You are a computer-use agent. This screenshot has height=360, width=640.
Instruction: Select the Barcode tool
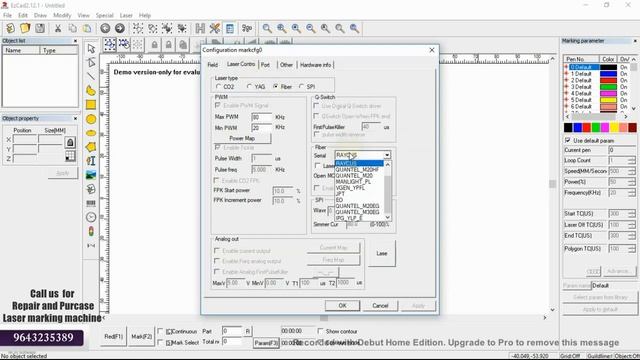(91, 203)
